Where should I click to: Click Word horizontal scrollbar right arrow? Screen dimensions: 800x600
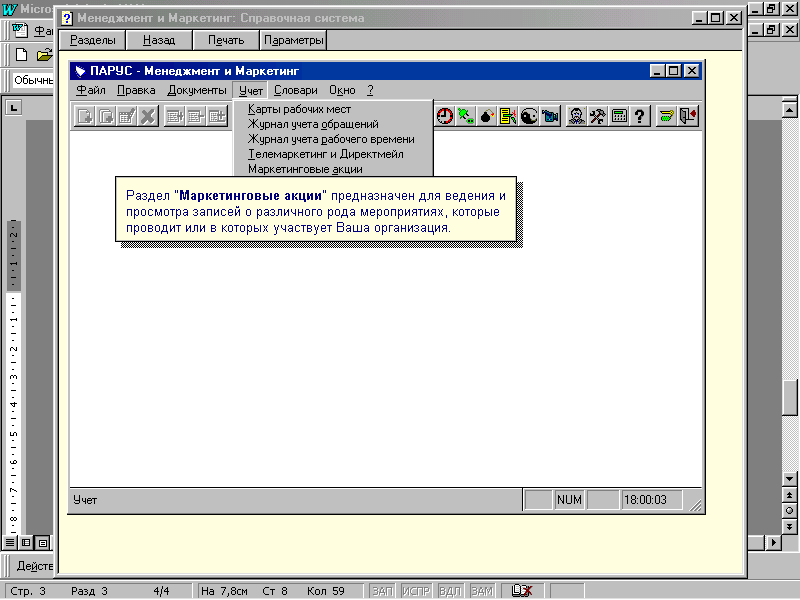click(774, 542)
